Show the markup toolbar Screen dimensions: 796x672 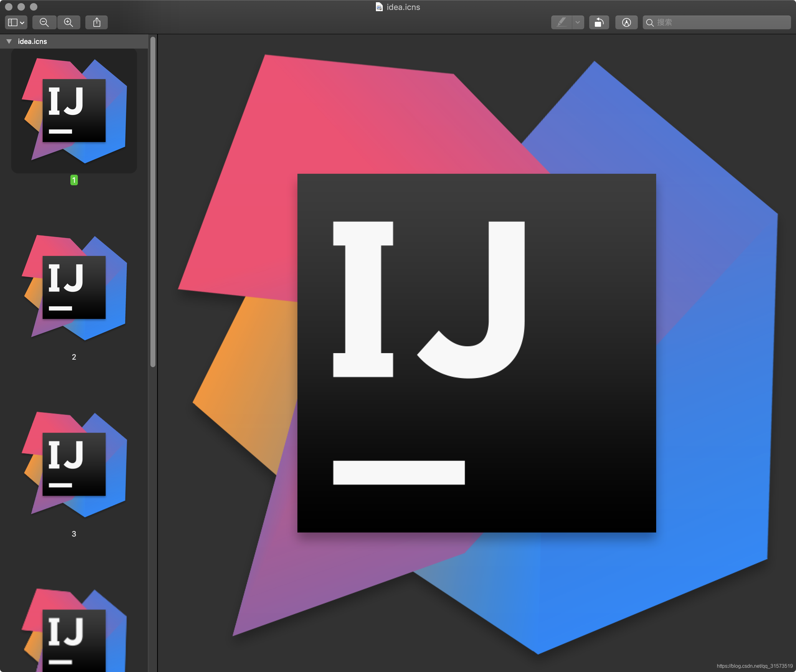(x=626, y=22)
